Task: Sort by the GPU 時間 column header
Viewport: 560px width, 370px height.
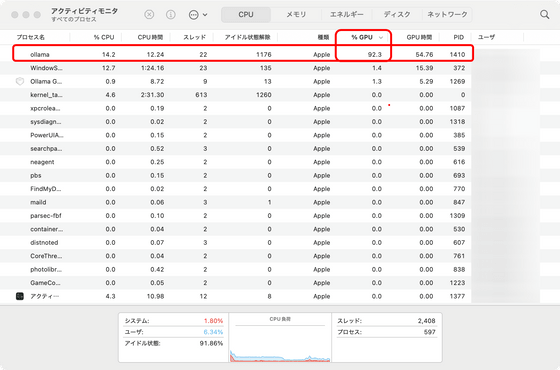Action: tap(419, 37)
